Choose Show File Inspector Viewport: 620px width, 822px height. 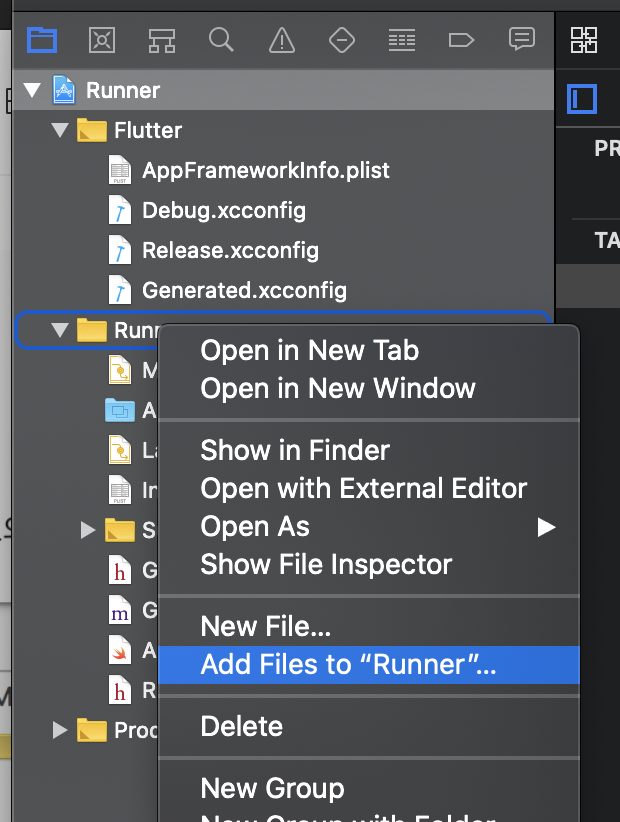click(369, 565)
